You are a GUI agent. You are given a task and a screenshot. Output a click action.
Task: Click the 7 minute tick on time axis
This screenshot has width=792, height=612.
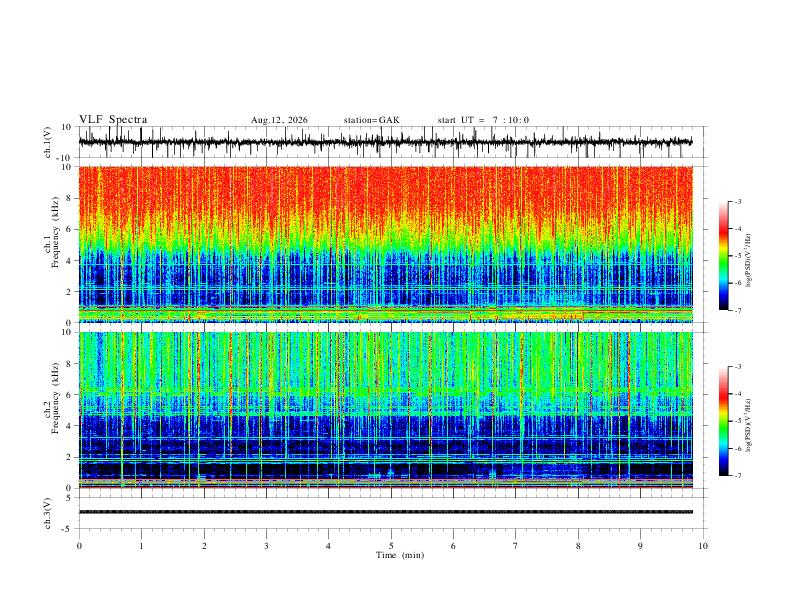516,546
